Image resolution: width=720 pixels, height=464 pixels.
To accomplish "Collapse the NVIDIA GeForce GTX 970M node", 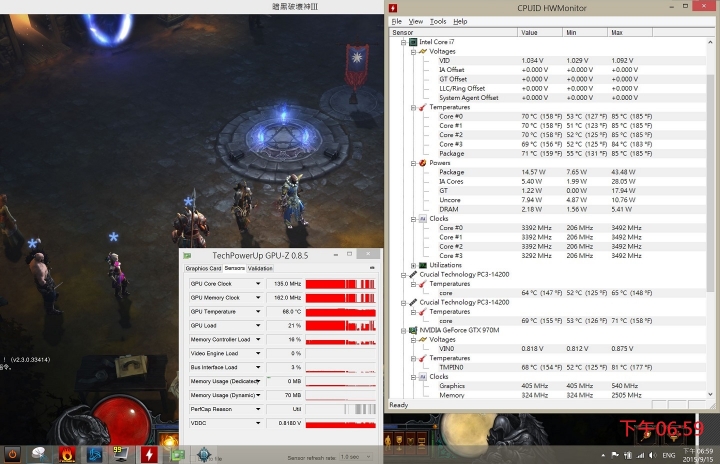I will pyautogui.click(x=403, y=330).
